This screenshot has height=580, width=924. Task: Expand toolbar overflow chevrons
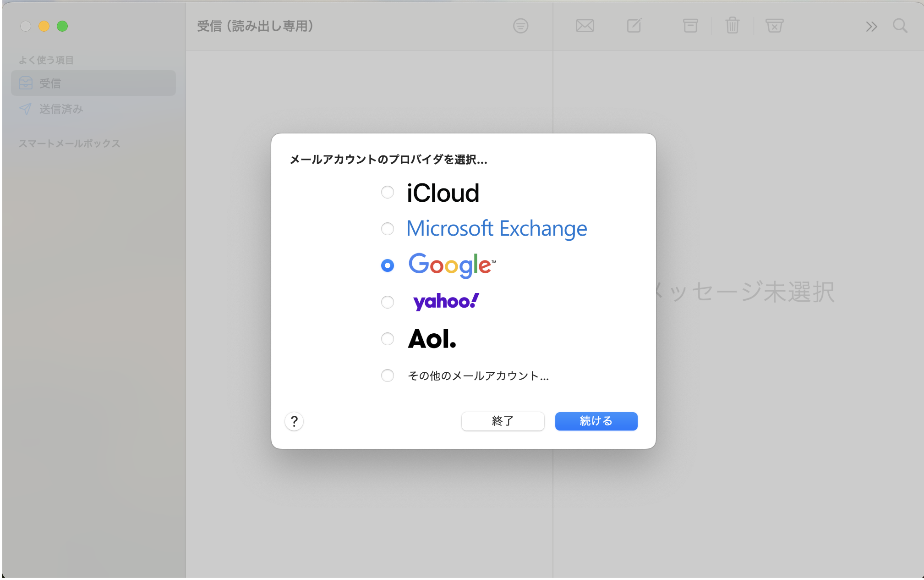coord(871,27)
